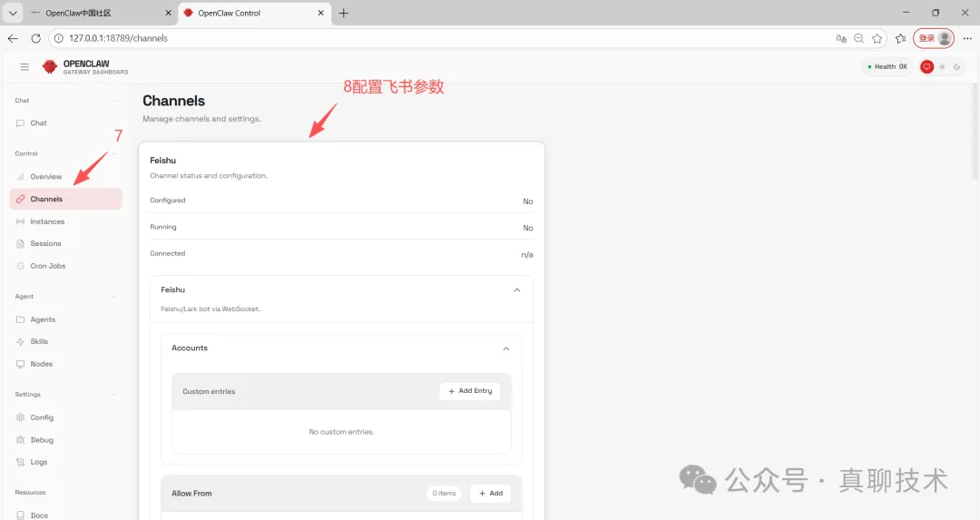This screenshot has width=980, height=520.
Task: Click Add in Allow From row
Action: pos(491,494)
